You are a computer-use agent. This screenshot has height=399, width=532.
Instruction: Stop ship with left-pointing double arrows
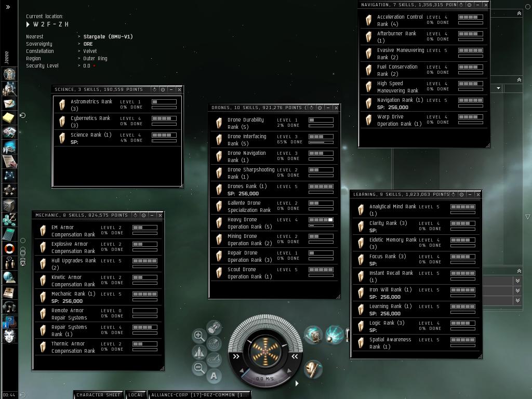coord(295,356)
